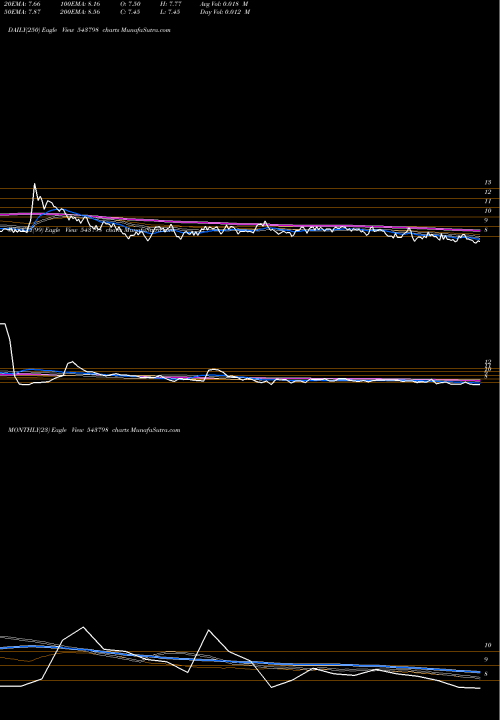
Task: Select the 200EMA 8.56 readout
Action: pyautogui.click(x=80, y=12)
